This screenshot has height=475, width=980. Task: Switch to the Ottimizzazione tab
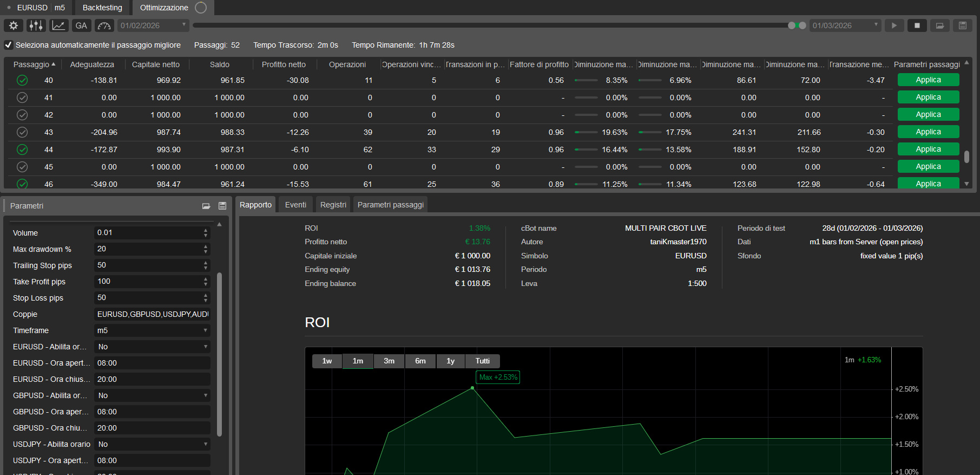pos(173,8)
